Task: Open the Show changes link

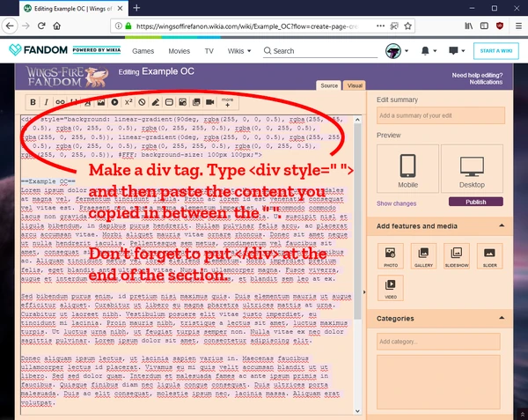Action: click(396, 203)
